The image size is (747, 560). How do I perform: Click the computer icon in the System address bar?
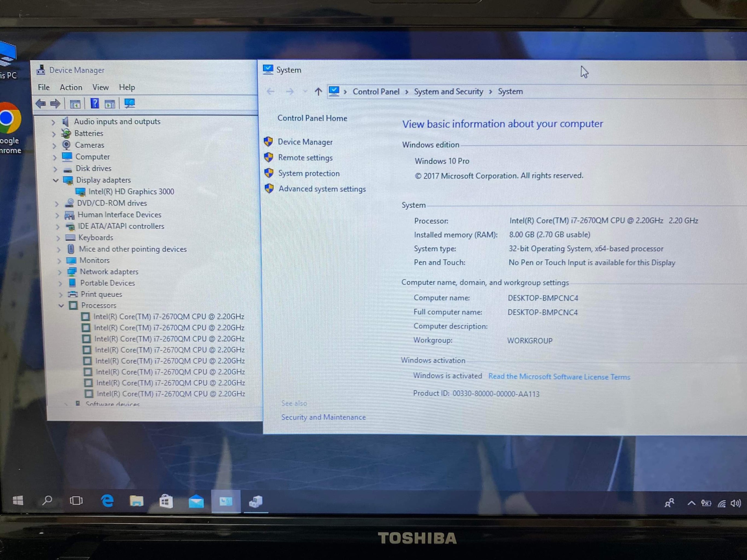tap(334, 91)
